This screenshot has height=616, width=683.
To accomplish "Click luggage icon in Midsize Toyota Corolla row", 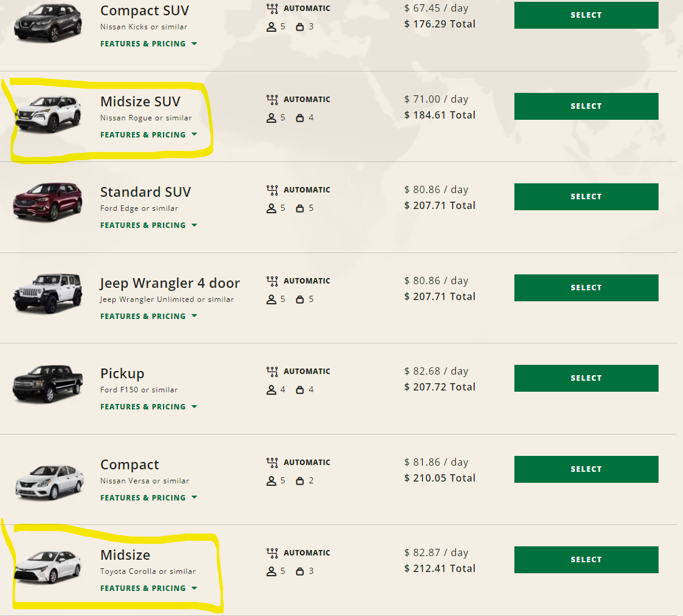I will coord(300,571).
